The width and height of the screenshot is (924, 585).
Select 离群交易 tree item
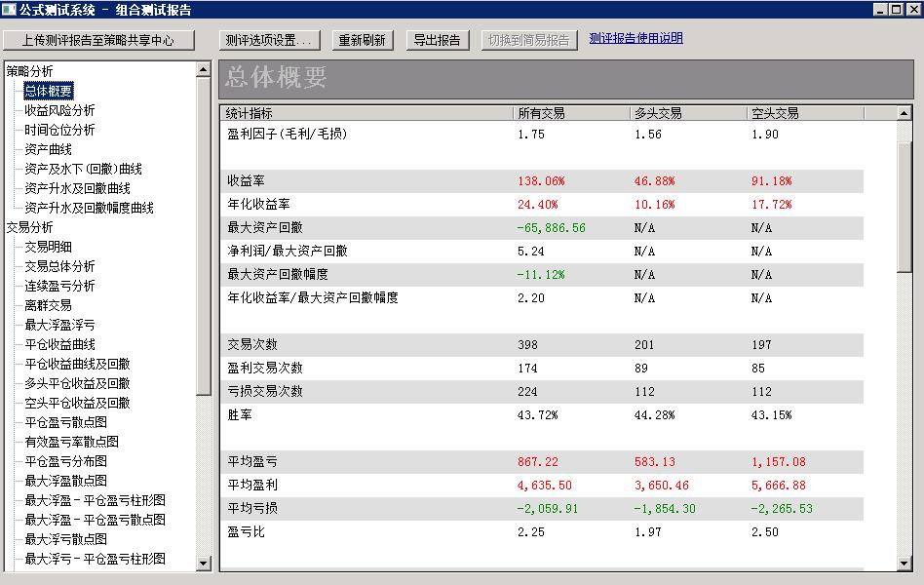49,305
